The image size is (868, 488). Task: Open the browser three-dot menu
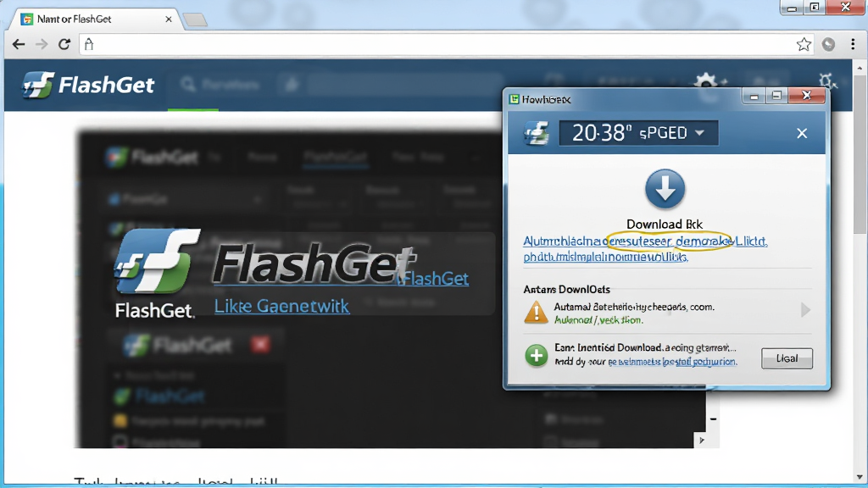coord(853,44)
